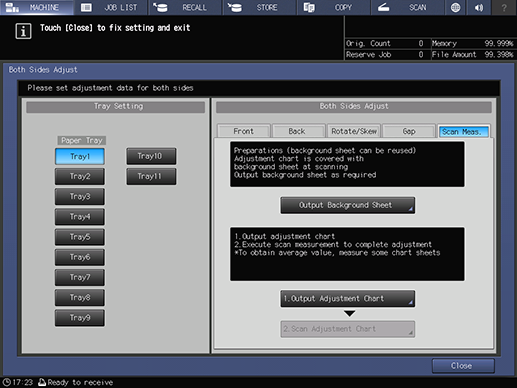Open the MACHINE screen tab

click(37, 7)
